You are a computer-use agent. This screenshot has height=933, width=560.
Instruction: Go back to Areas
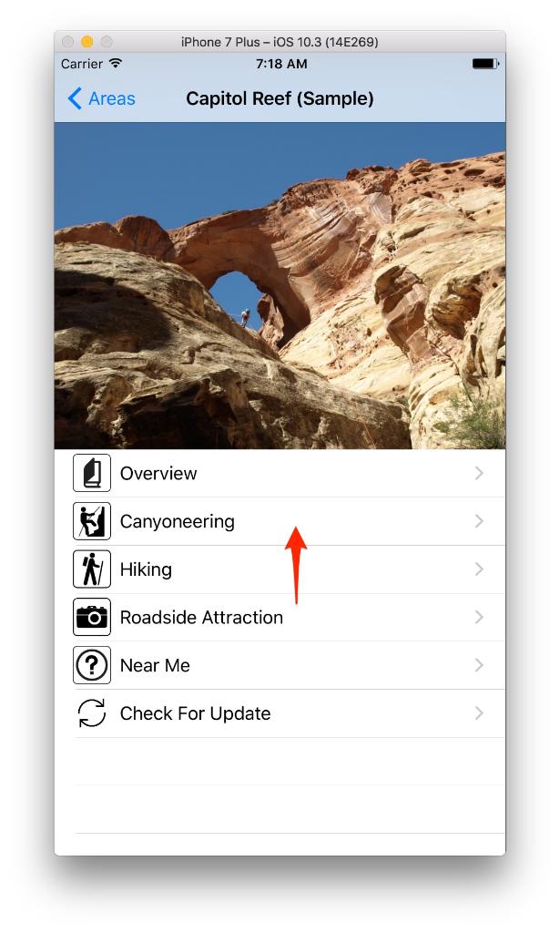[102, 98]
